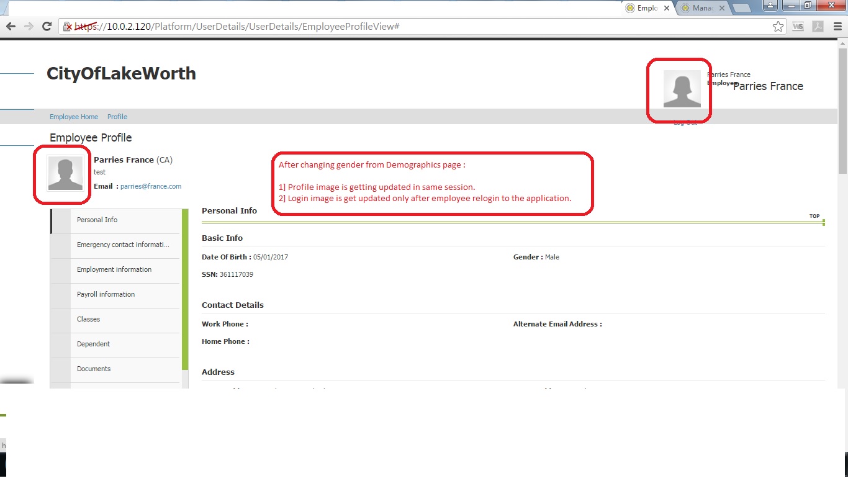The width and height of the screenshot is (848, 504).
Task: Click the Profile navigation link
Action: click(x=117, y=117)
